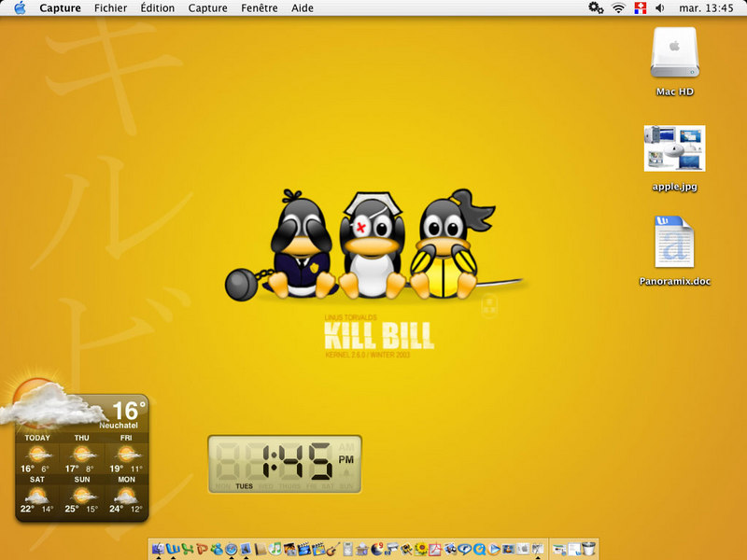Open Safari compass icon in dock
747x560 pixels.
tap(231, 549)
